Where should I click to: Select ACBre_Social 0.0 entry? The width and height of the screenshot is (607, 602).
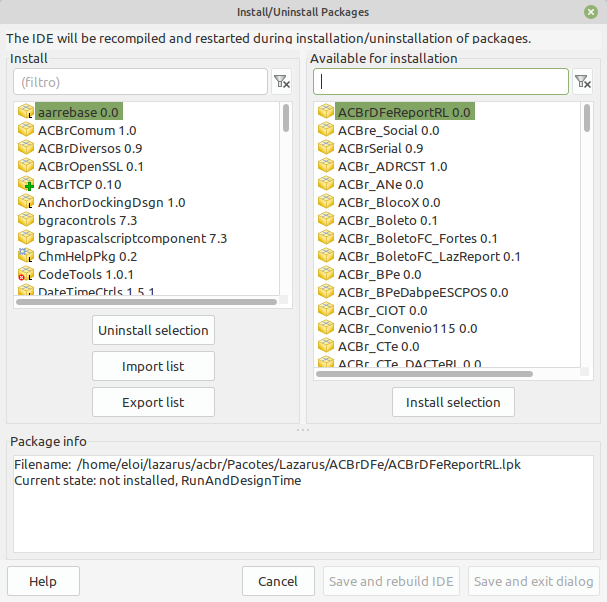pyautogui.click(x=389, y=130)
